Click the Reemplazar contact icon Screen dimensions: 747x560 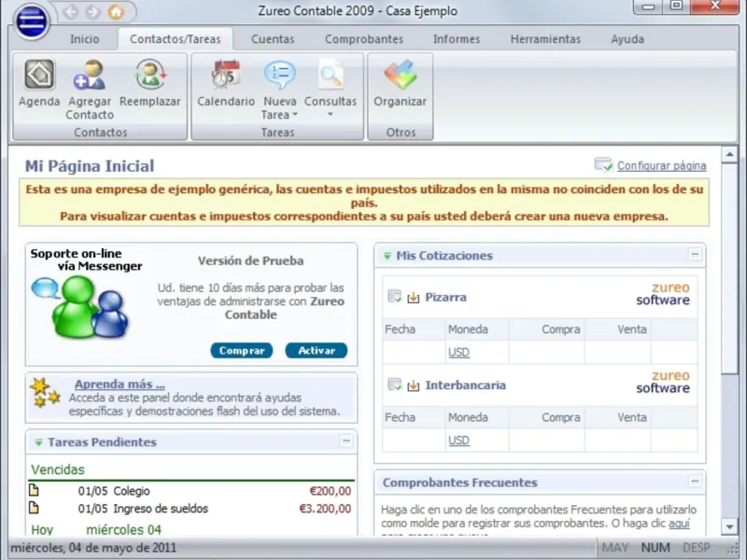(150, 75)
